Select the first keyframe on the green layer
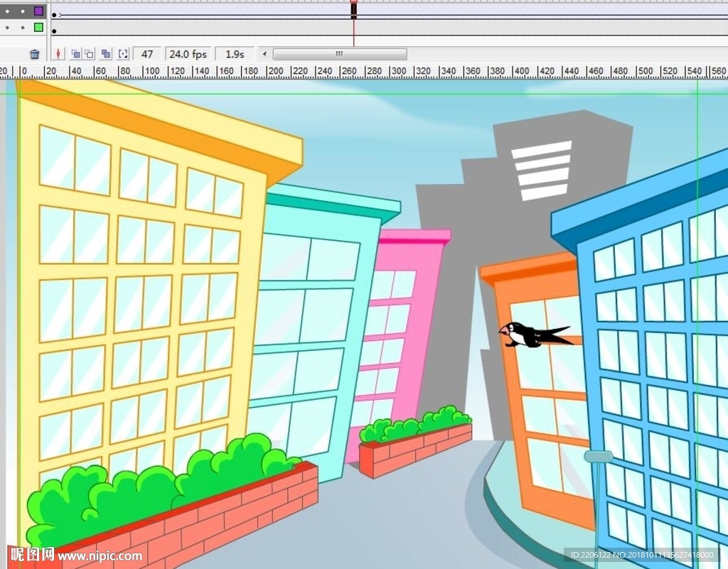This screenshot has width=728, height=569. coord(54,31)
